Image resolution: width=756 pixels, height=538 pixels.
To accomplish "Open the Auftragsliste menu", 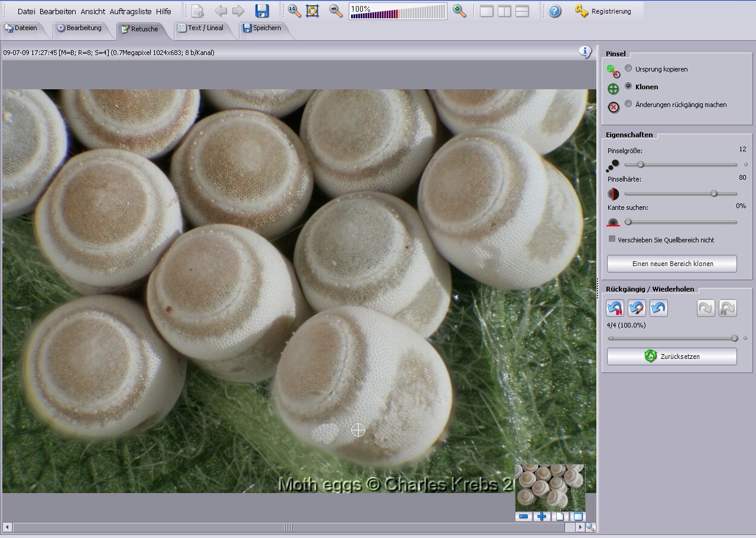I will tap(131, 11).
